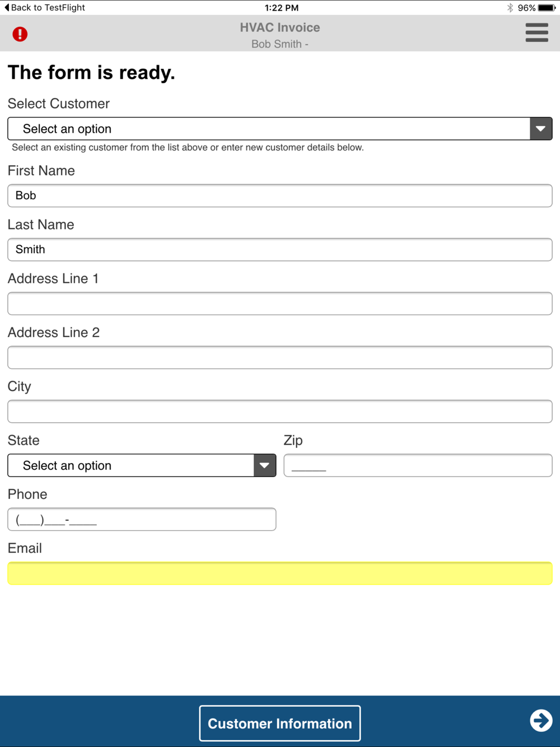Tap the highlighted yellow Email field
Image resolution: width=560 pixels, height=747 pixels.
pyautogui.click(x=280, y=573)
